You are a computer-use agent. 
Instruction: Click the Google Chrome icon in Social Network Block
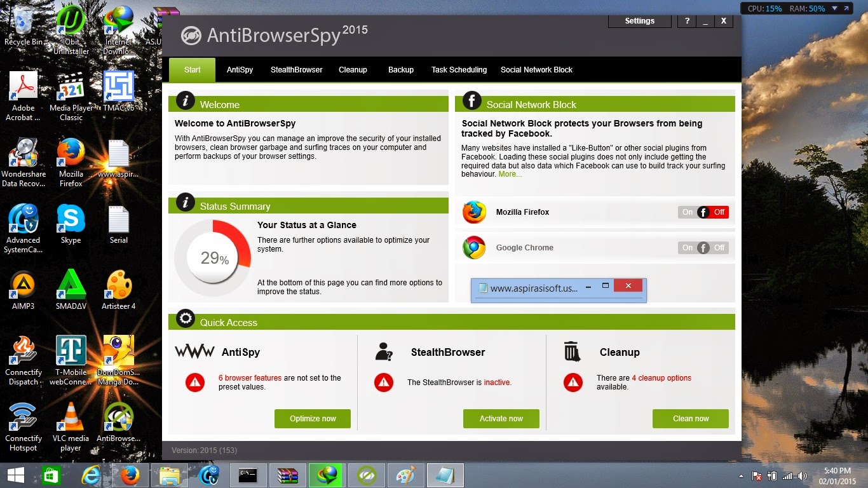pyautogui.click(x=474, y=248)
